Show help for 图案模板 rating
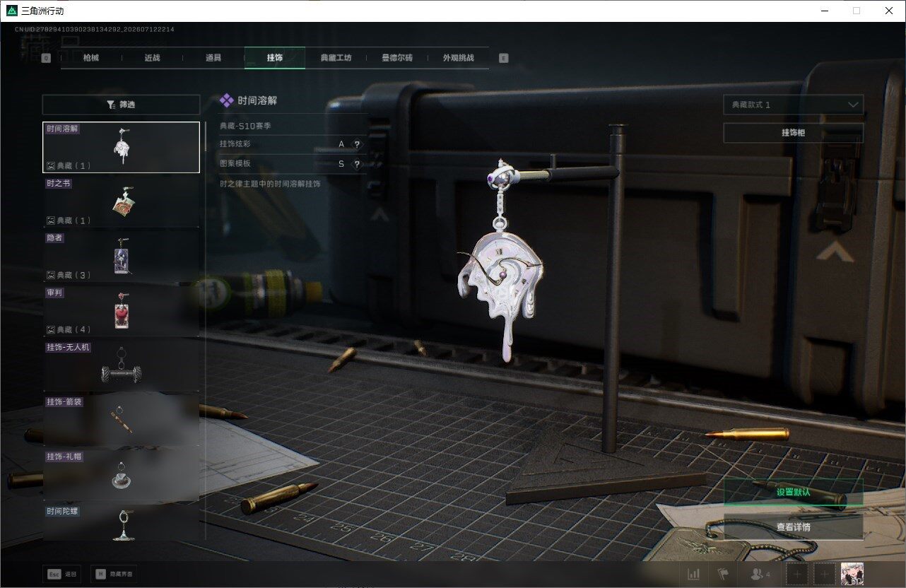Screen dimensions: 906x588 (357, 164)
